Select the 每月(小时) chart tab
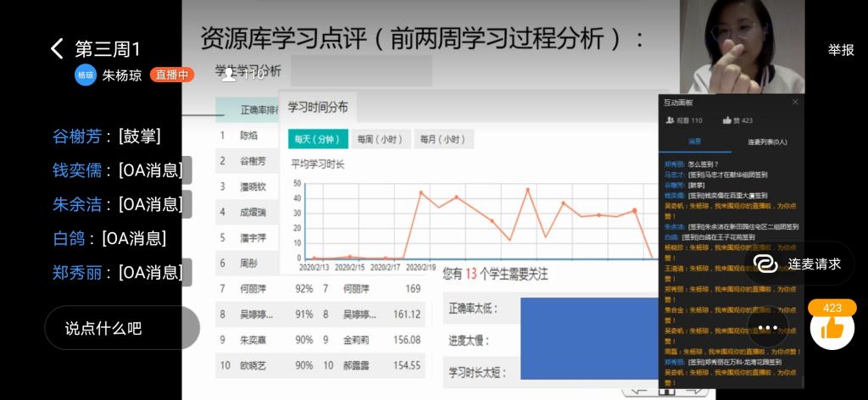 point(442,139)
